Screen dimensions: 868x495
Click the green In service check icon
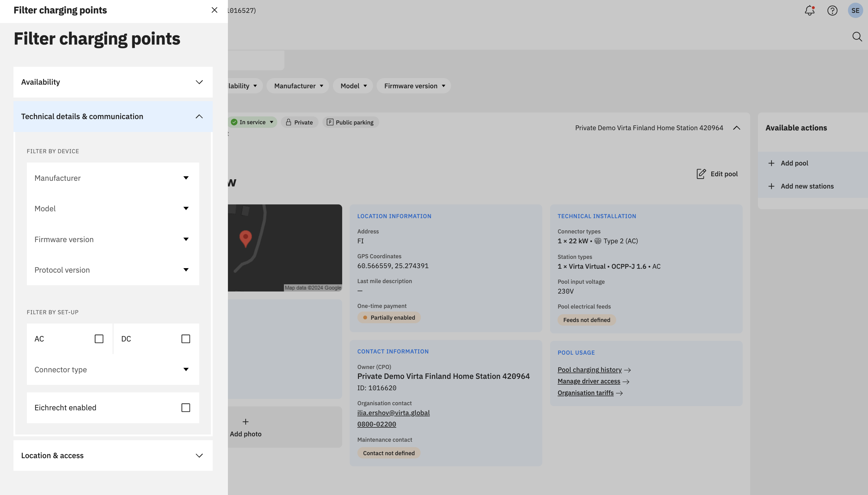click(x=234, y=122)
